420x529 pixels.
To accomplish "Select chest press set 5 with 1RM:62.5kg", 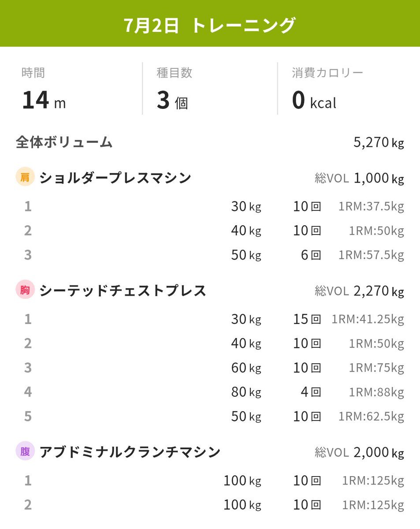I will click(210, 416).
